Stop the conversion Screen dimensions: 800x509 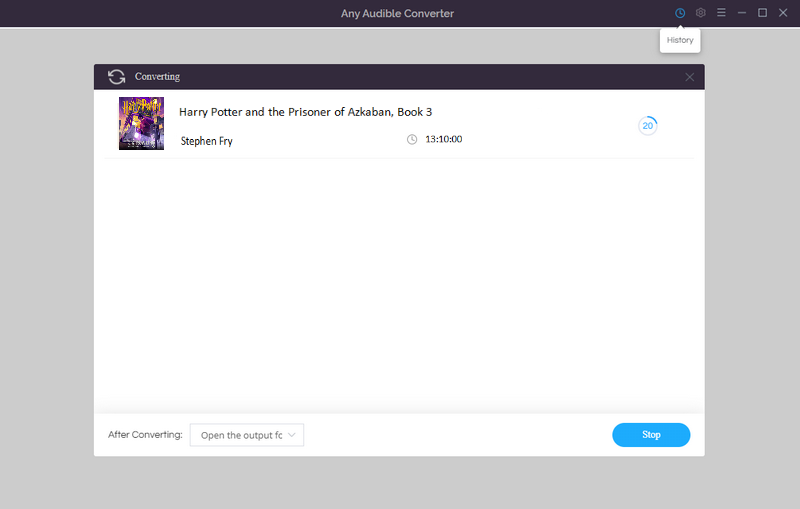pos(651,435)
